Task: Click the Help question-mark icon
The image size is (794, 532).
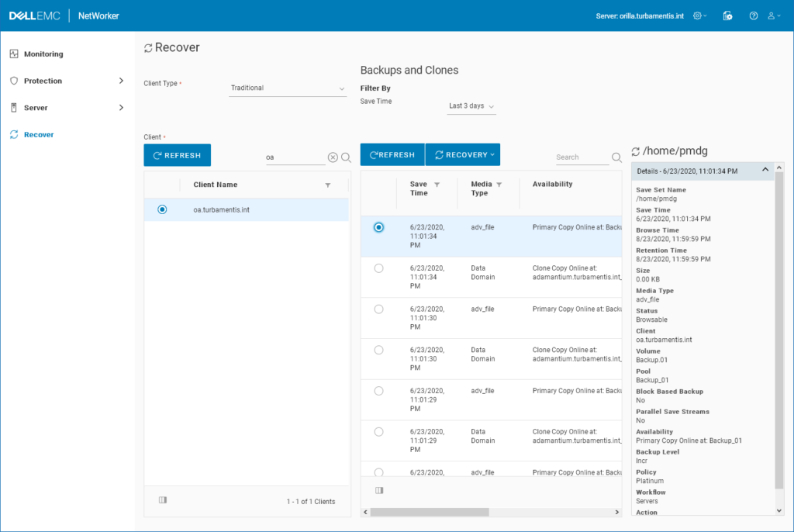Action: (x=753, y=15)
